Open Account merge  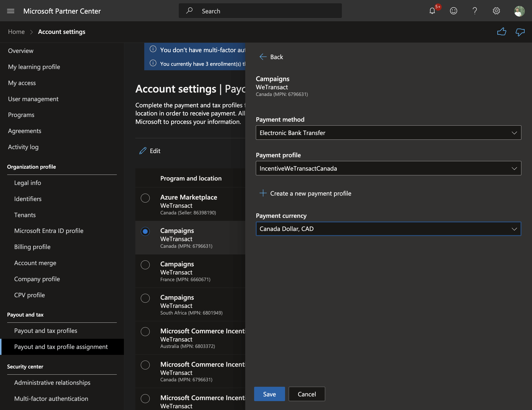click(x=35, y=263)
